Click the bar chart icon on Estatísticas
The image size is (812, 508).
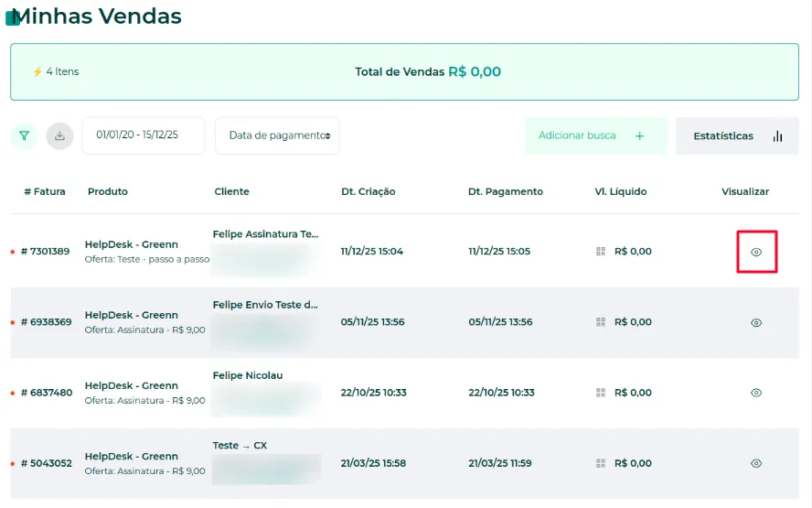click(777, 135)
